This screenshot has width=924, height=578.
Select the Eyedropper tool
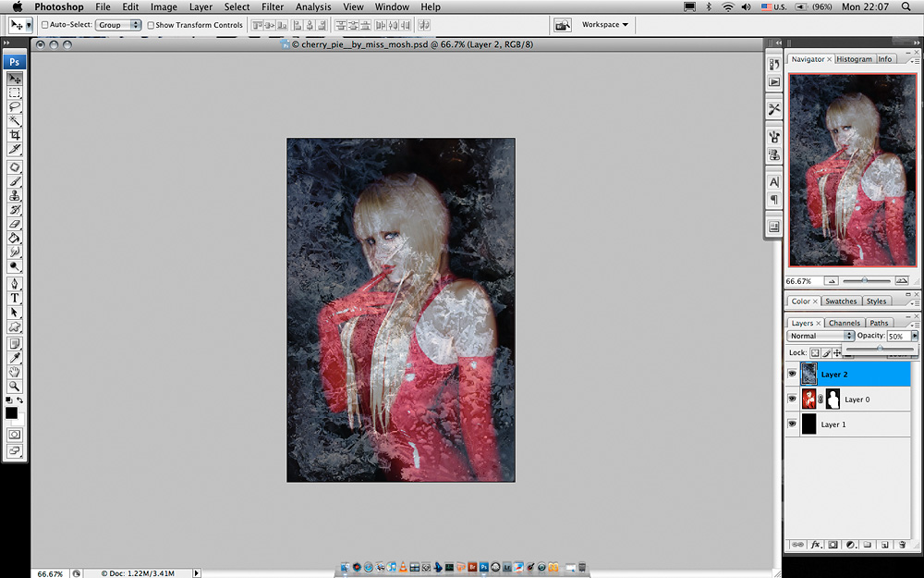point(15,358)
